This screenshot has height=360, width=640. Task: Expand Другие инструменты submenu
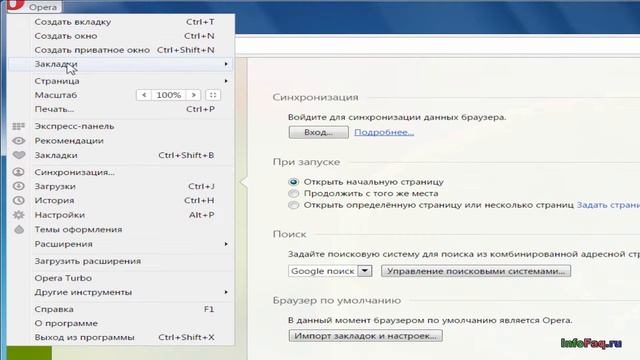click(121, 292)
